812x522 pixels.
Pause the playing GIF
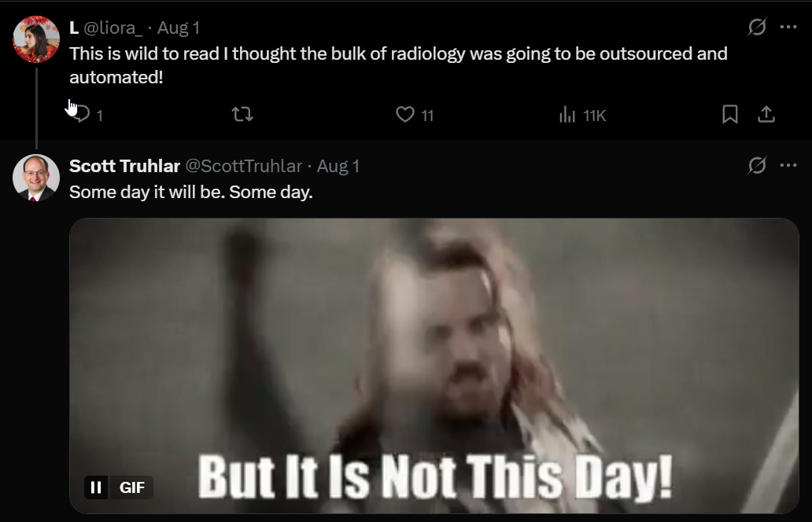tap(96, 487)
